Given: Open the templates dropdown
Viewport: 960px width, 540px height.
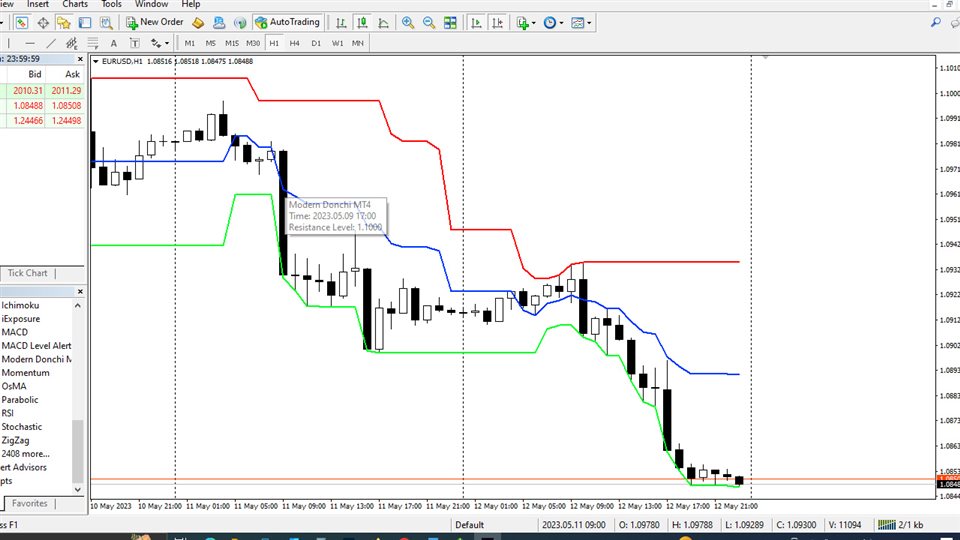Looking at the screenshot, I should tap(581, 22).
